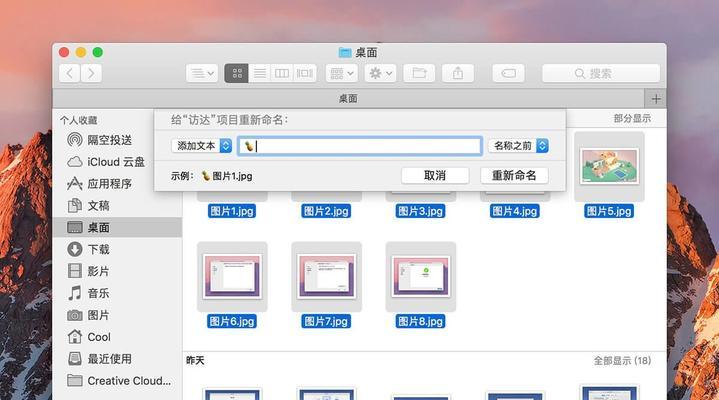Click the 个人收藏 sidebar heading
Screen dimensions: 719x400
coord(78,120)
